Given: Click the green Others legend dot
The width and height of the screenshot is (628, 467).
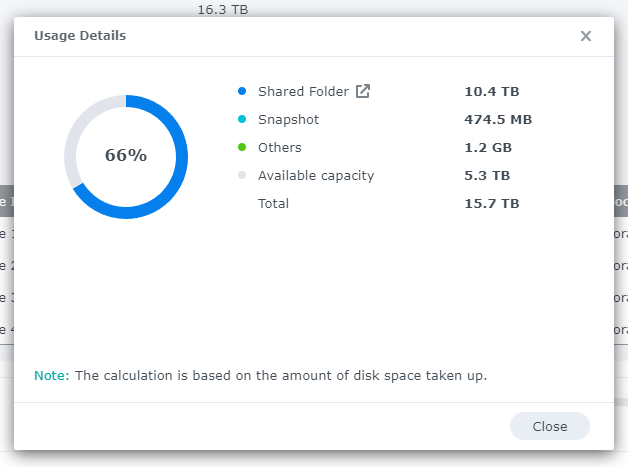Looking at the screenshot, I should coord(242,147).
